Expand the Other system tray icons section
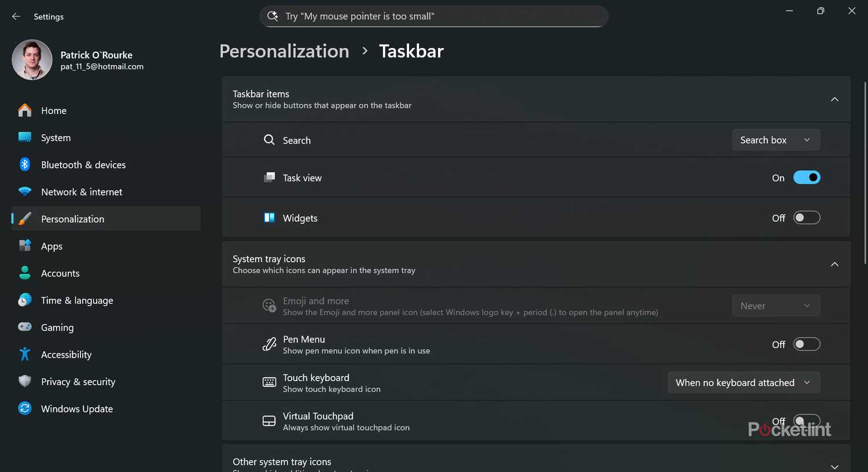868x472 pixels. (x=834, y=466)
